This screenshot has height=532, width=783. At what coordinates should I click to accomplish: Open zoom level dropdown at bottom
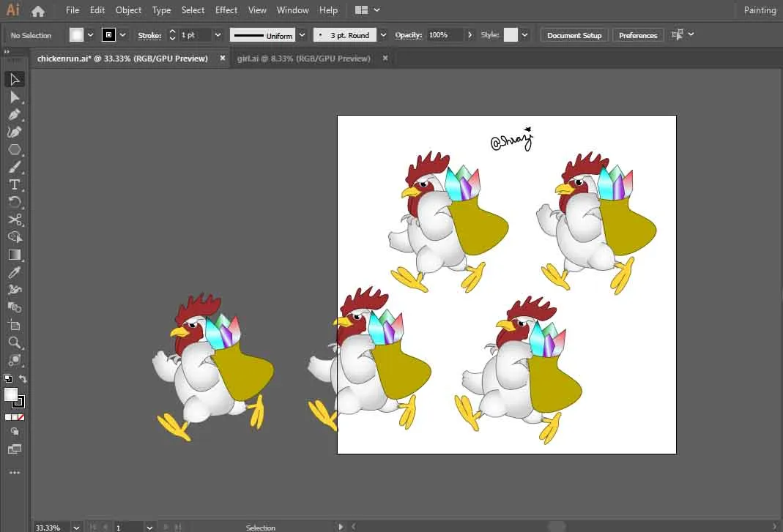[76, 528]
